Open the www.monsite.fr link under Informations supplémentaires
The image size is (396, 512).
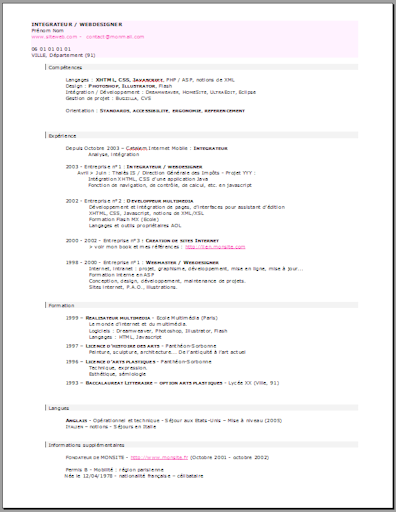(159, 457)
